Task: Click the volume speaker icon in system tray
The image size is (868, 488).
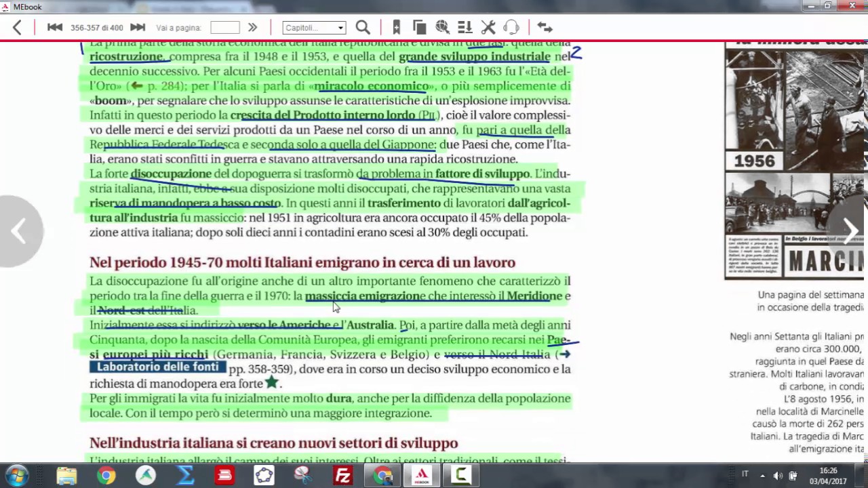Action: 778,476
